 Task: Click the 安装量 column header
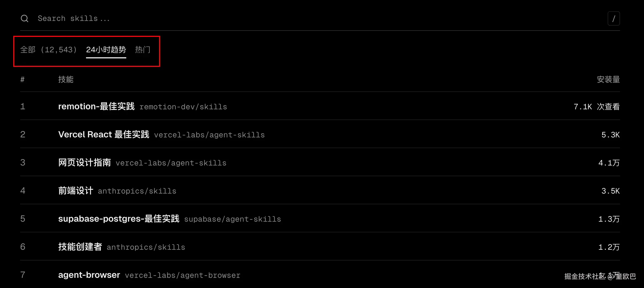[608, 80]
